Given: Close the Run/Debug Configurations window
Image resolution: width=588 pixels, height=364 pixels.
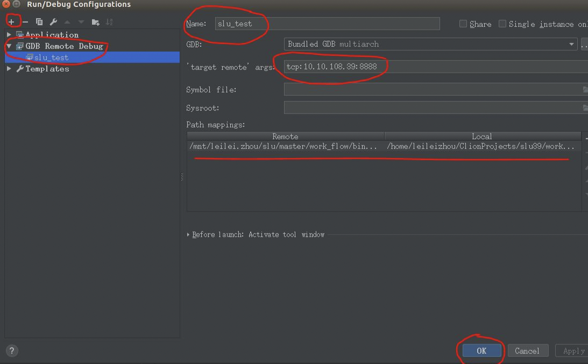Looking at the screenshot, I should click(x=6, y=4).
